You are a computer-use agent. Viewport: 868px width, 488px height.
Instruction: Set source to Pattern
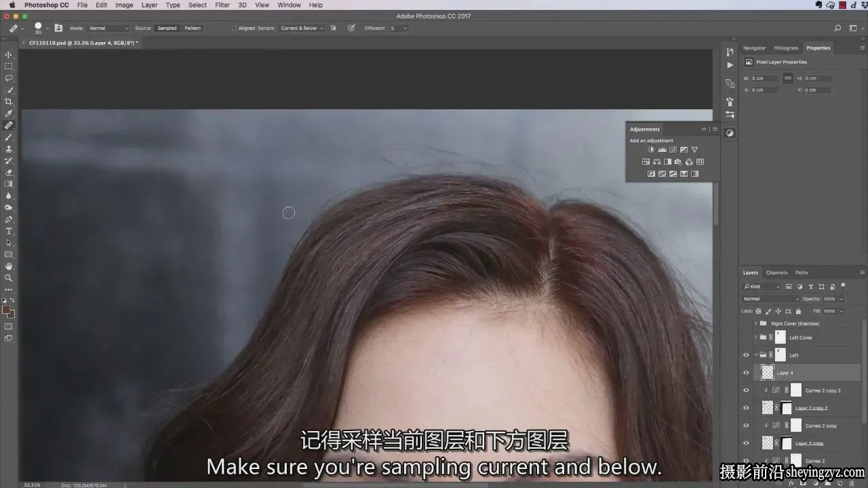pyautogui.click(x=193, y=28)
